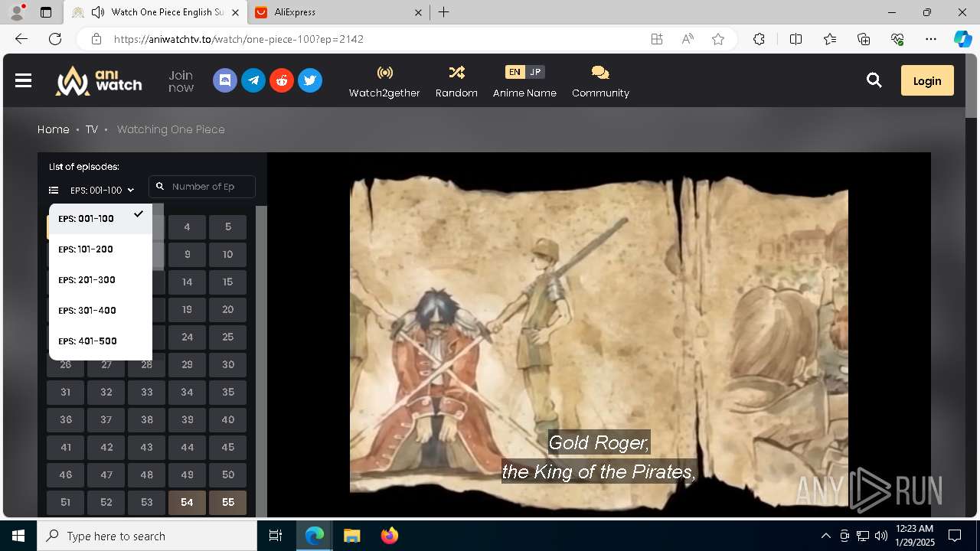Open the Edge app available icon
Image resolution: width=980 pixels, height=551 pixels.
(x=656, y=39)
